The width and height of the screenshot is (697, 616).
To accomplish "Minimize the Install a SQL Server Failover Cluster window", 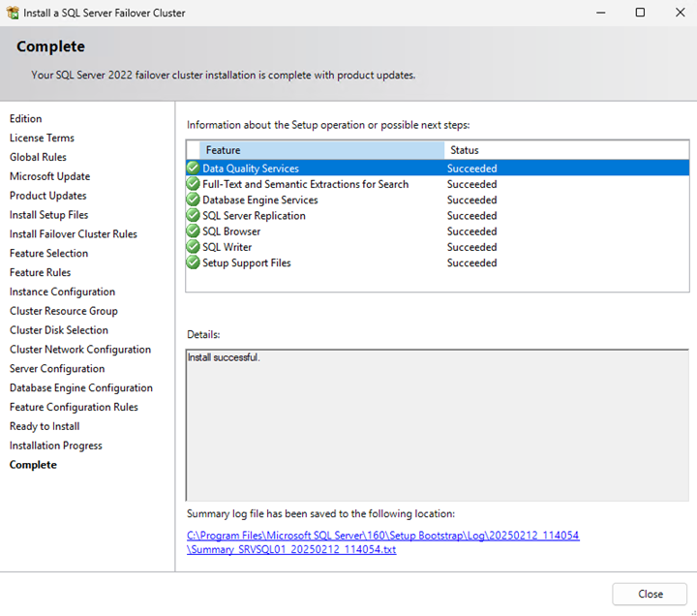I will [600, 13].
